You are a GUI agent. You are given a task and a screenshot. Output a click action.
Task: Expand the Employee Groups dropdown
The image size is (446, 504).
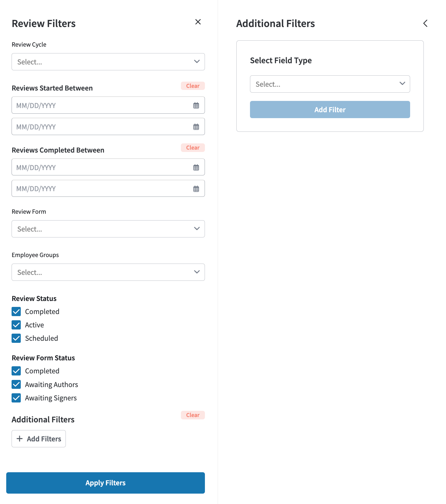pyautogui.click(x=108, y=272)
